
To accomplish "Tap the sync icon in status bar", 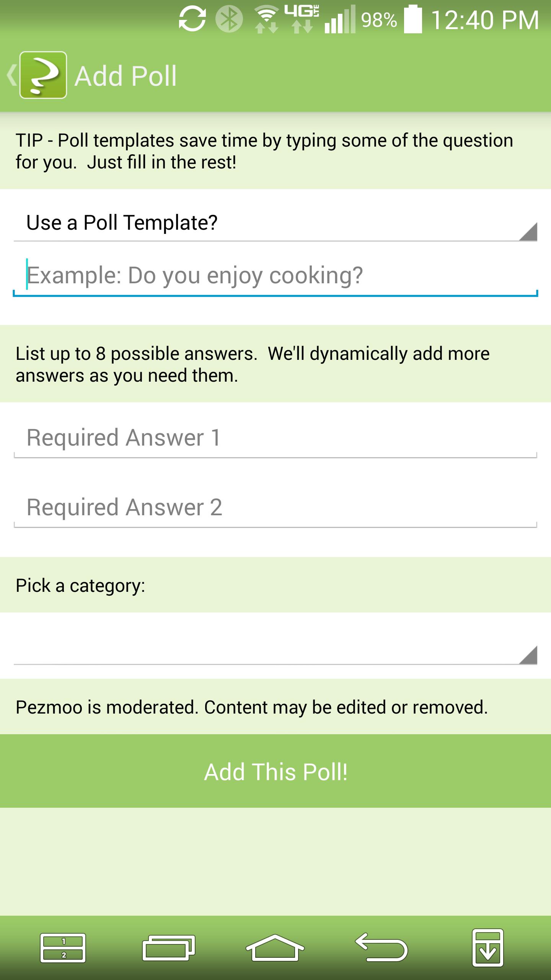I will click(192, 20).
